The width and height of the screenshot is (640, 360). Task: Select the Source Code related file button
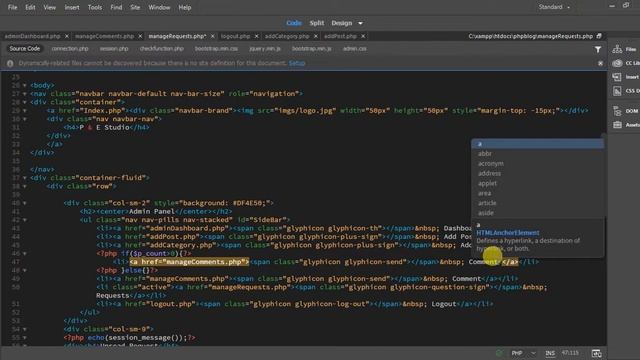point(25,49)
